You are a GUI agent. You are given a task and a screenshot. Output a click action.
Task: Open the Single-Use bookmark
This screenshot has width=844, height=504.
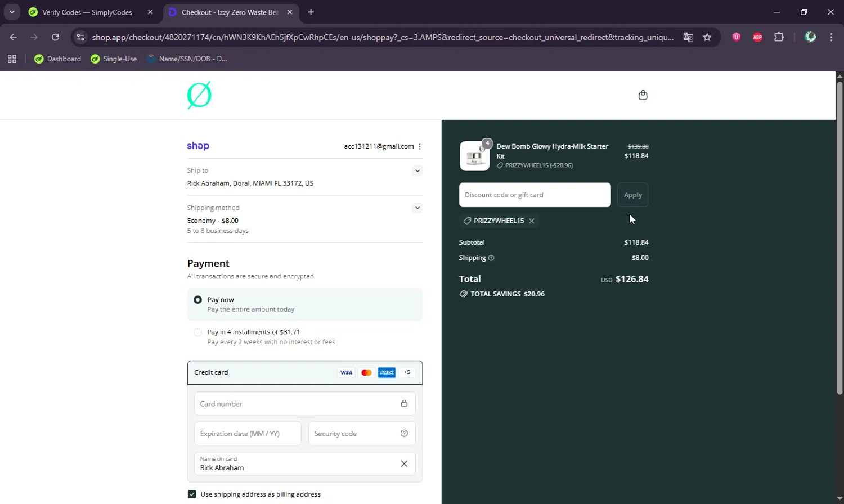coord(114,58)
